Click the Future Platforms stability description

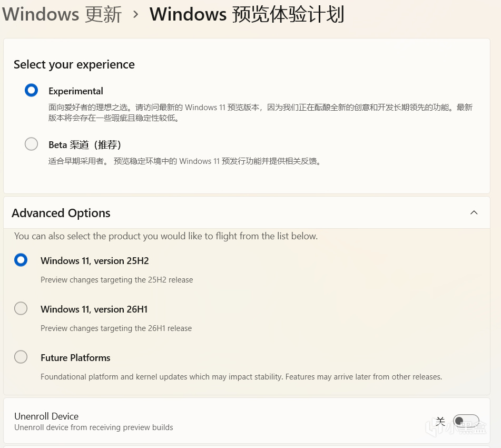[241, 377]
